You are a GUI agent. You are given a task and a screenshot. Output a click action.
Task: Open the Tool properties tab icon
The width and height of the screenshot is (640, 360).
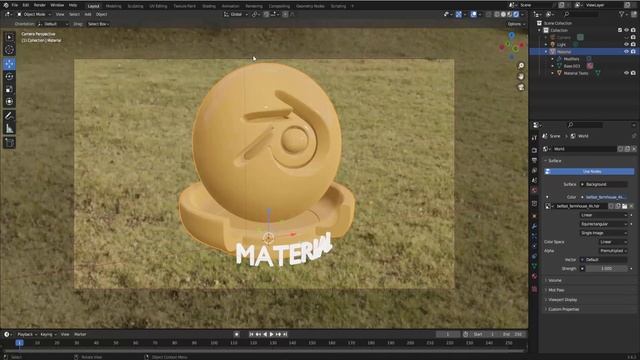(x=534, y=138)
